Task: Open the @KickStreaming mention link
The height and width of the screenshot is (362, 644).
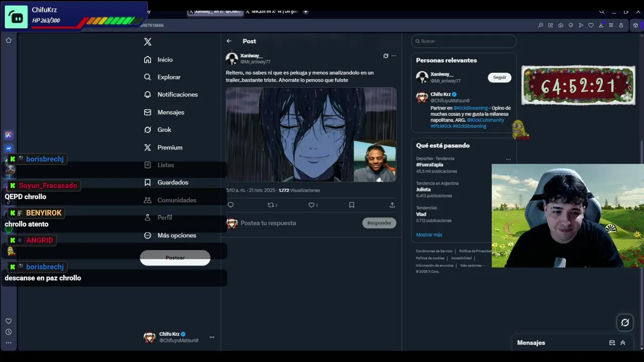Action: click(x=470, y=108)
